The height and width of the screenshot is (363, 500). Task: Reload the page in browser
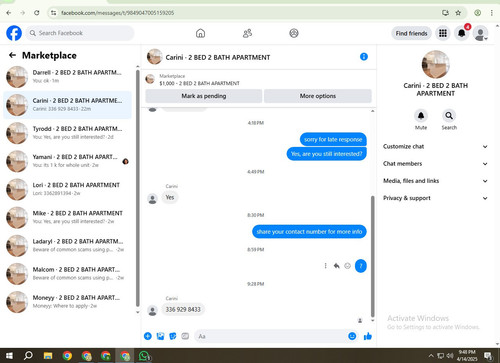click(x=37, y=13)
